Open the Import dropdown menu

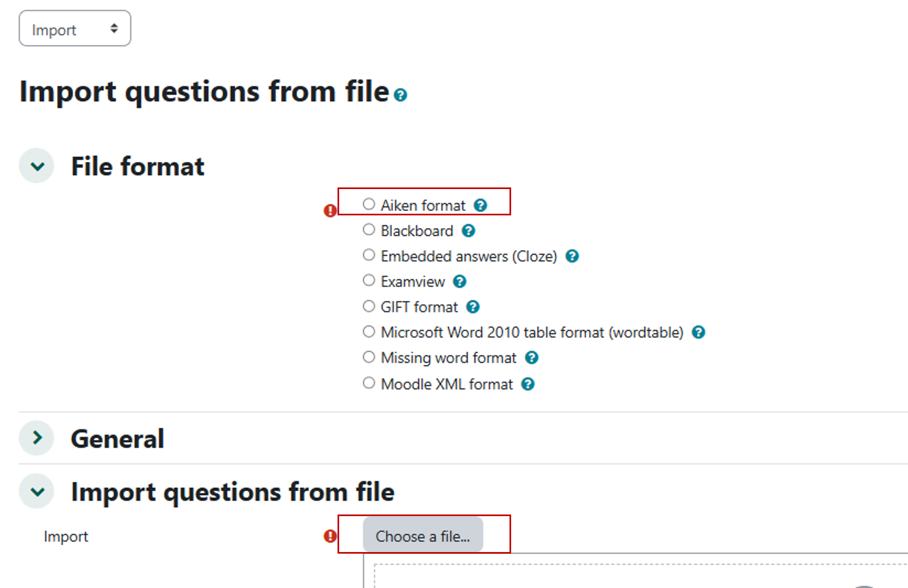coord(75,29)
